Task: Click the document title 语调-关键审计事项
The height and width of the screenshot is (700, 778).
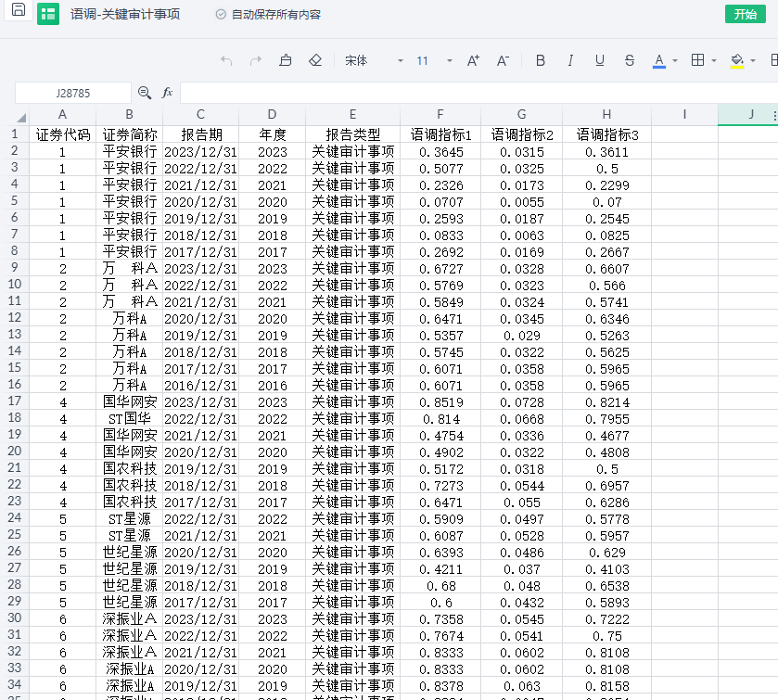Action: [125, 15]
